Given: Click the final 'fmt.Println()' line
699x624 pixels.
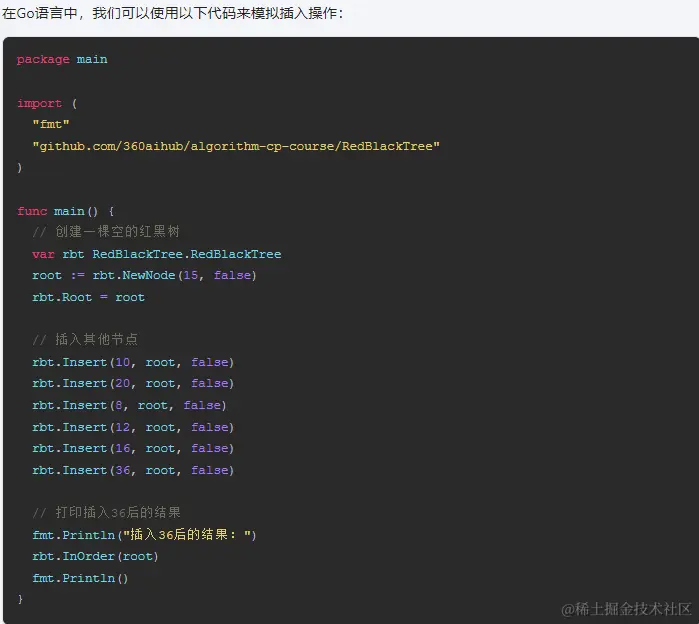Looking at the screenshot, I should point(80,578).
